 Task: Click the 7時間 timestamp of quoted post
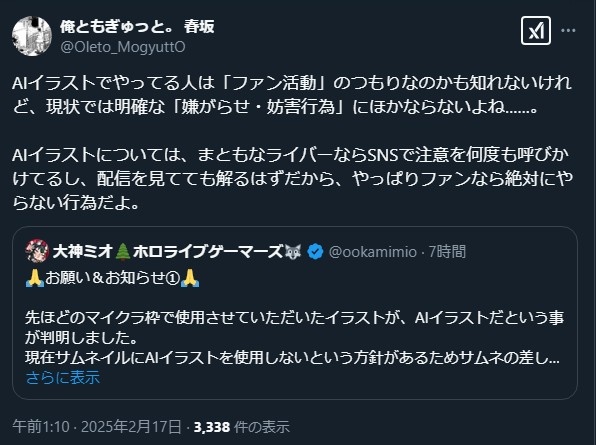click(447, 252)
